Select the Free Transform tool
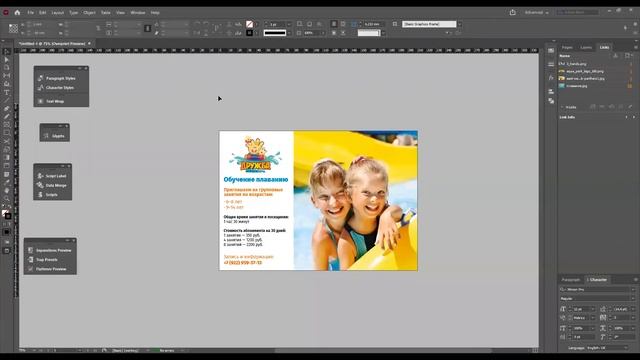Screen dimensions: 640x360 coord(7,149)
